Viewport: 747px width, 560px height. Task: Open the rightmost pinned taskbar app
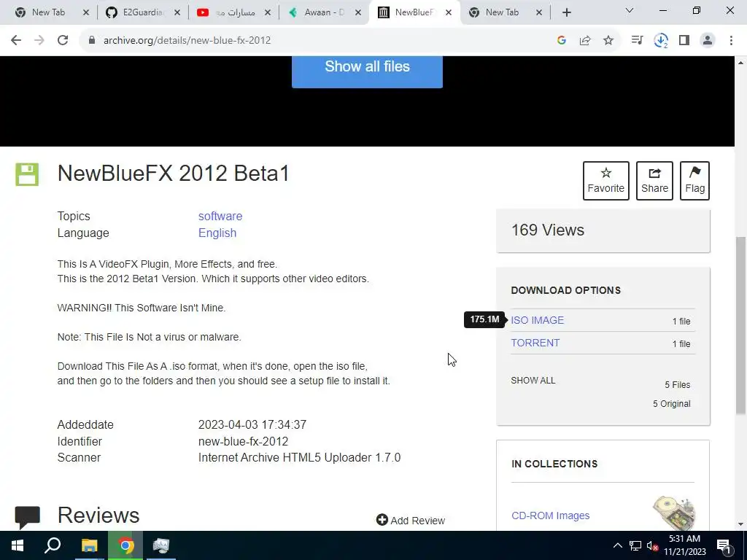(x=161, y=545)
